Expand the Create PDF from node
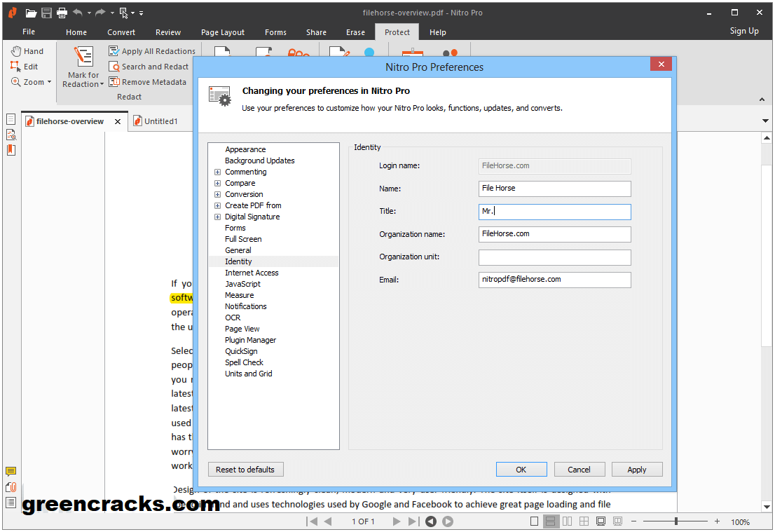The width and height of the screenshot is (775, 532). click(x=217, y=205)
